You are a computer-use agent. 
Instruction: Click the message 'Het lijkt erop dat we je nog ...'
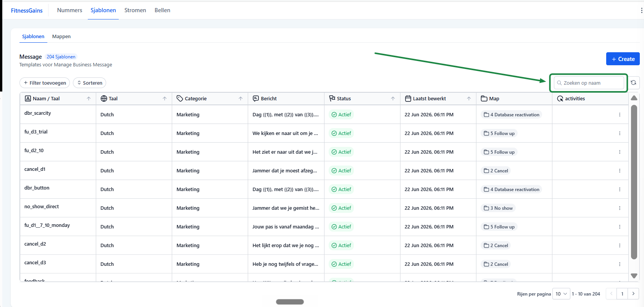tap(286, 245)
